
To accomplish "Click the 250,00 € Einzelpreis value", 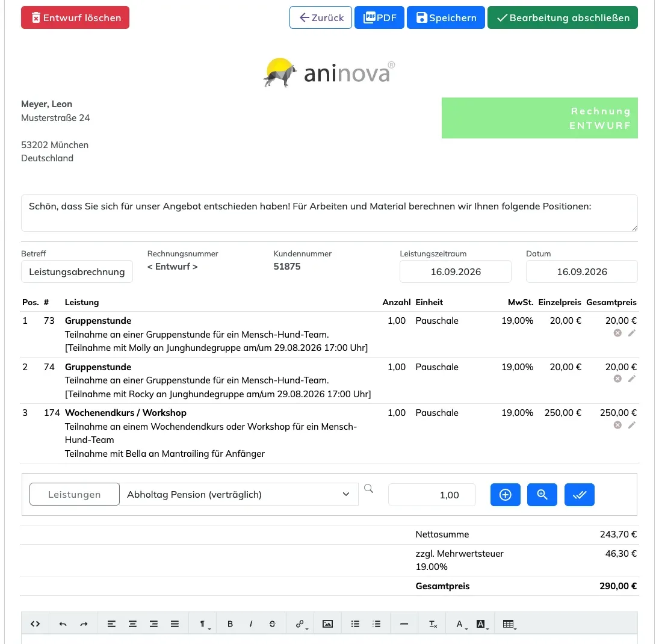I will (x=563, y=413).
